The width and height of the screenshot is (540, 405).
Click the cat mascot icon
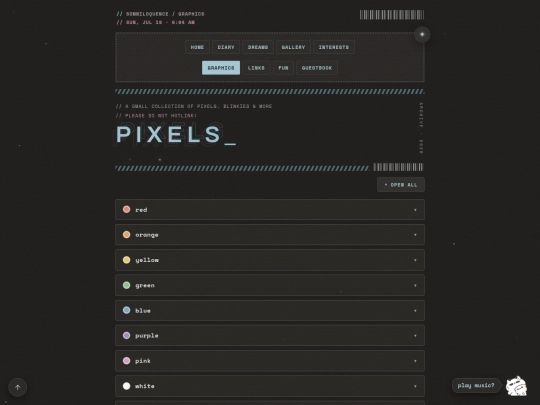[x=516, y=386]
